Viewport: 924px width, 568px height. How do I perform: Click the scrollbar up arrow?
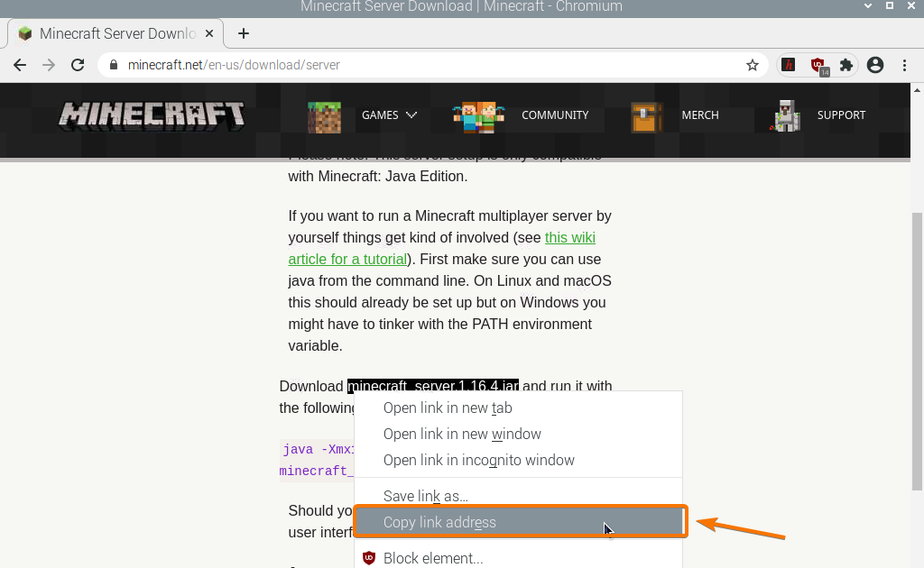(917, 90)
